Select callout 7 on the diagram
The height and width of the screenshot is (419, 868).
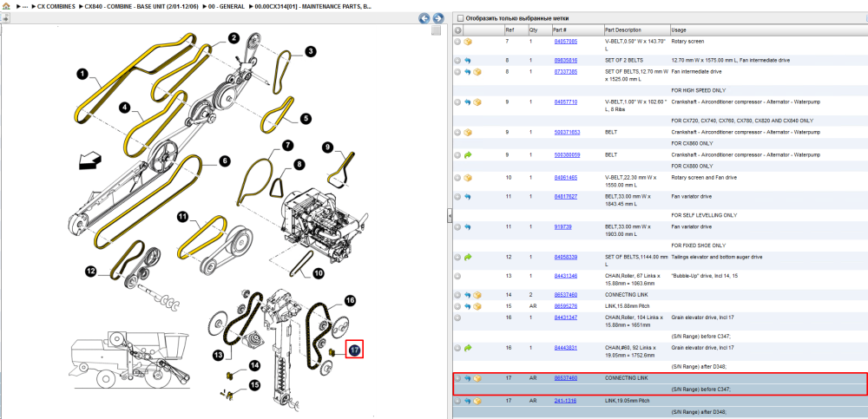tap(287, 146)
